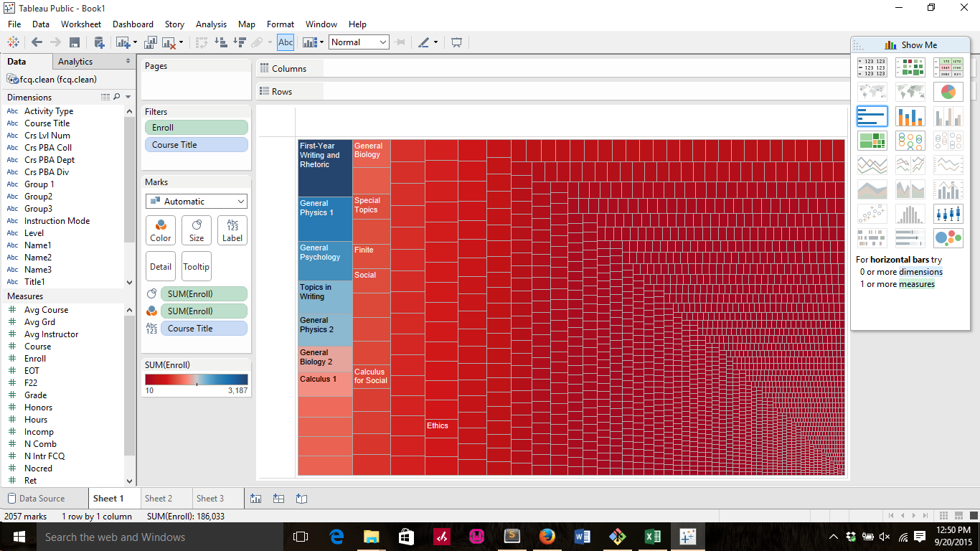This screenshot has width=980, height=551.
Task: Click the Undo back arrow in toolbar
Action: (37, 42)
